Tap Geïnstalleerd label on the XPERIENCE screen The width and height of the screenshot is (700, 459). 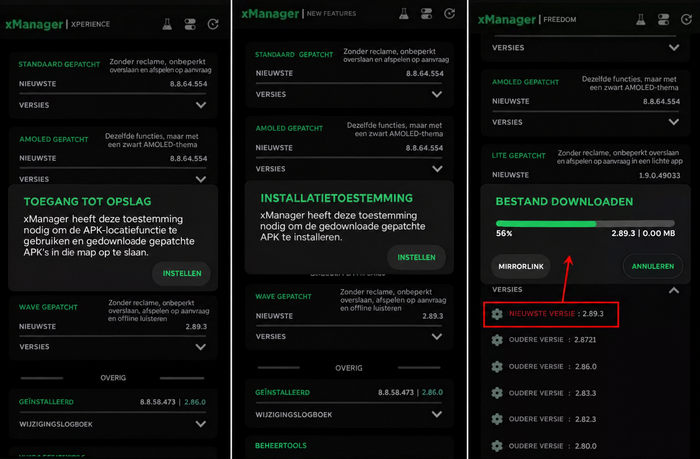tap(46, 402)
